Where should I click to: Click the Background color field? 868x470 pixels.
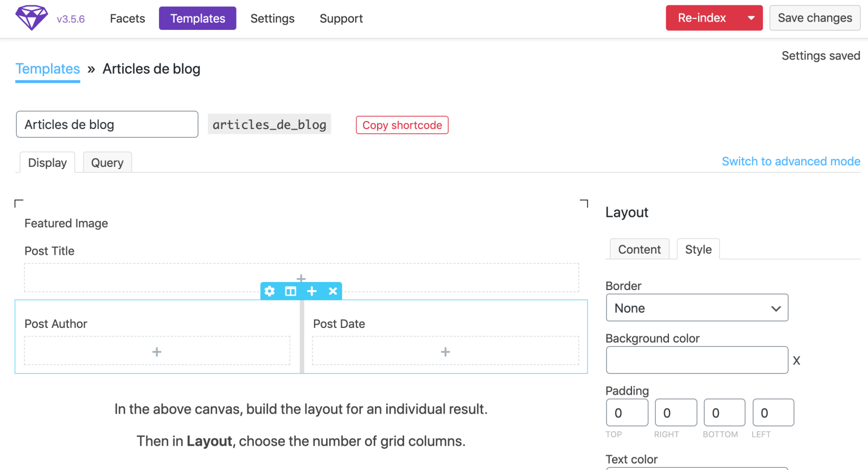(x=697, y=360)
